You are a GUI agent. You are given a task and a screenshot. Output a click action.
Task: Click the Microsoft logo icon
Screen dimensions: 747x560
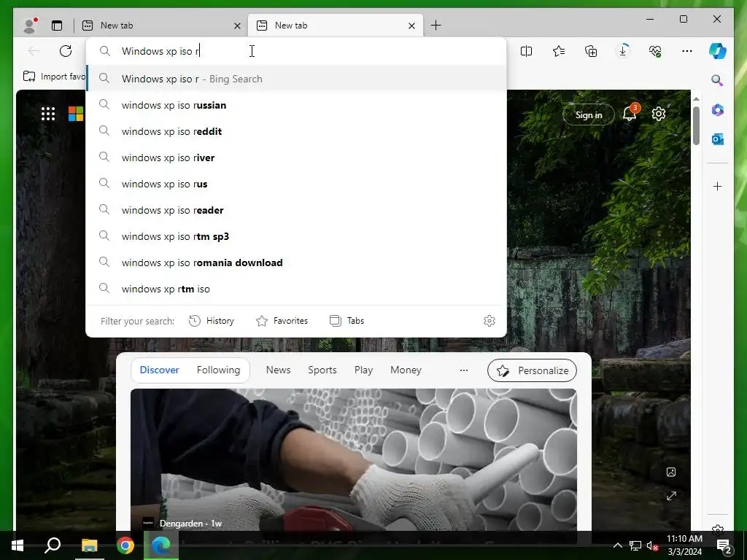tap(76, 114)
